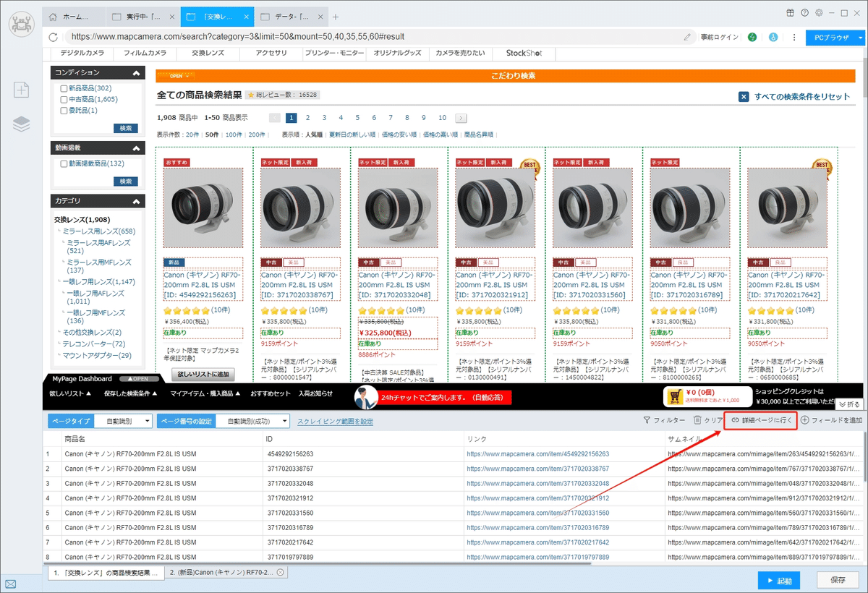Collapse the コンディション panel

136,72
